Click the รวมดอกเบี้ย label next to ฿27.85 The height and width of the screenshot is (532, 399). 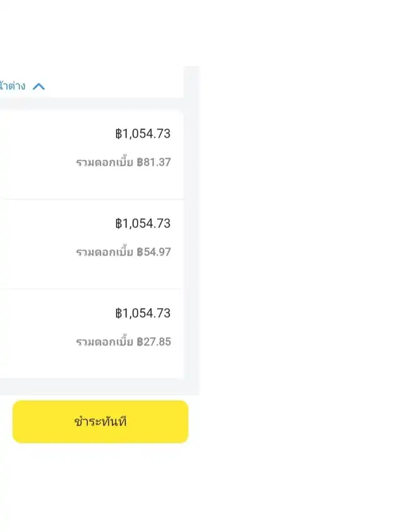pyautogui.click(x=105, y=341)
